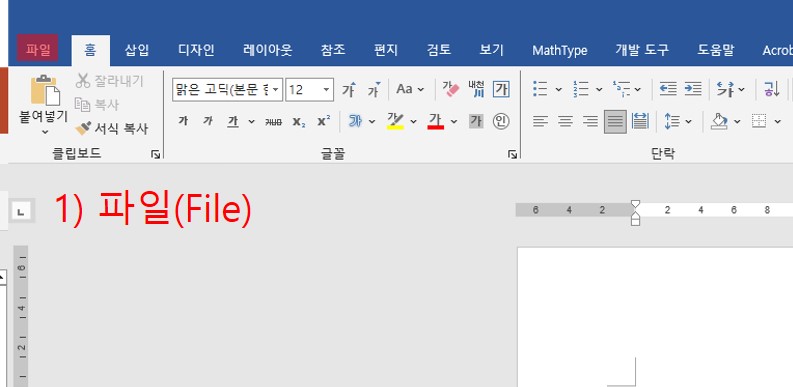Image resolution: width=793 pixels, height=387 pixels.
Task: Align text right
Action: tap(590, 121)
